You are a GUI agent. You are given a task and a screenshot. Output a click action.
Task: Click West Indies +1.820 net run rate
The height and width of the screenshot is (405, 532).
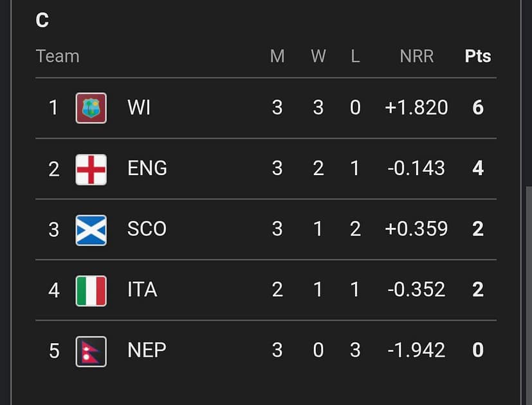tap(416, 108)
